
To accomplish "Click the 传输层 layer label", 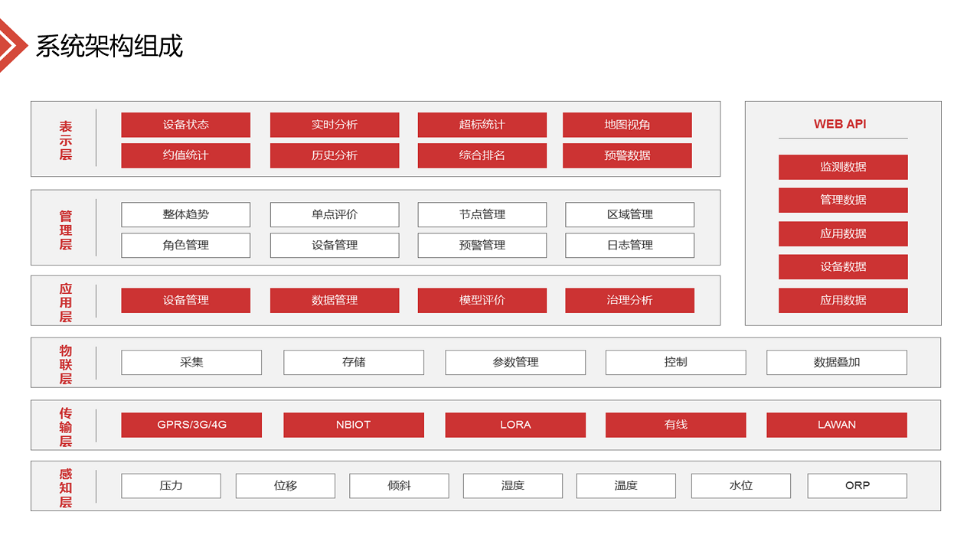I will (66, 427).
